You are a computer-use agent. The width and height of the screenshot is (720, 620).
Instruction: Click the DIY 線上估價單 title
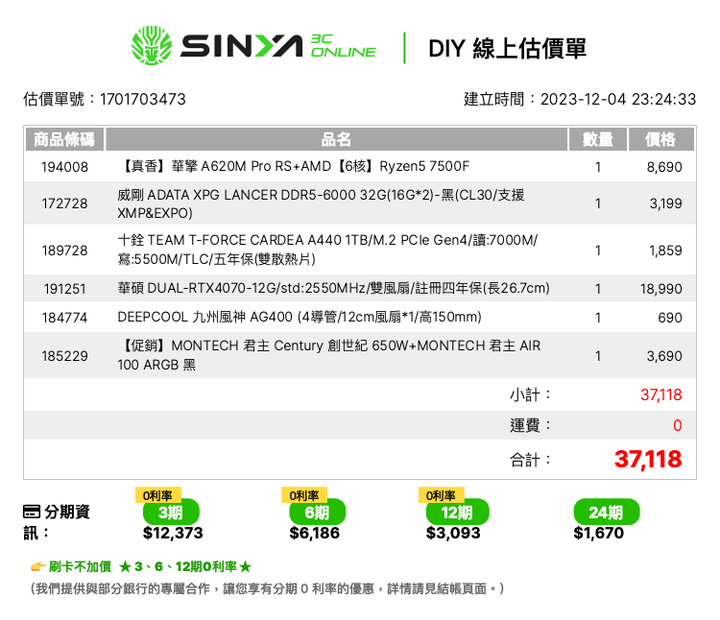coord(507,48)
